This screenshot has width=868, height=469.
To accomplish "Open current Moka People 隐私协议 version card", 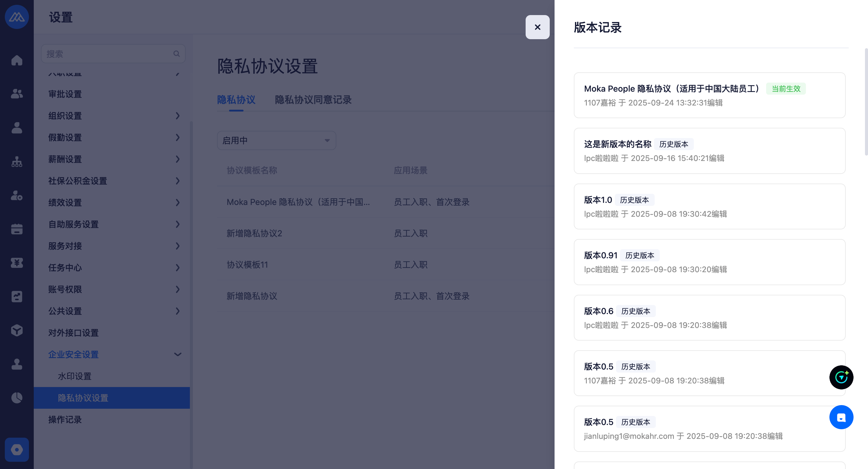I will [x=709, y=95].
